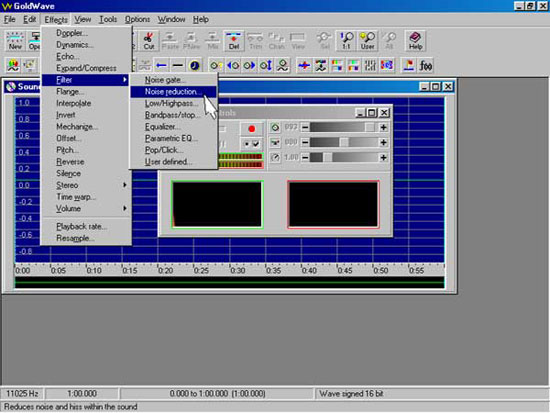Viewport: 550px width, 413px height.
Task: Expand the Filter submenu arrow
Action: [x=125, y=80]
